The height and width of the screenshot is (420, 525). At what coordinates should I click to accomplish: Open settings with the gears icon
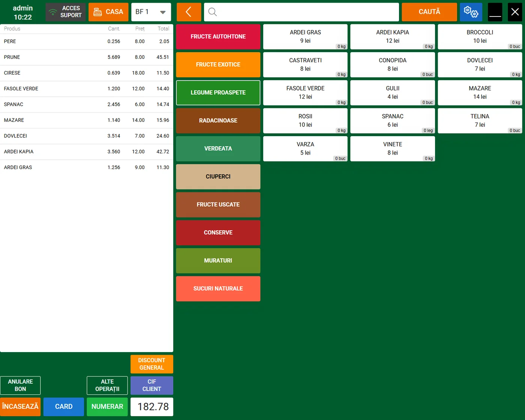tap(471, 12)
